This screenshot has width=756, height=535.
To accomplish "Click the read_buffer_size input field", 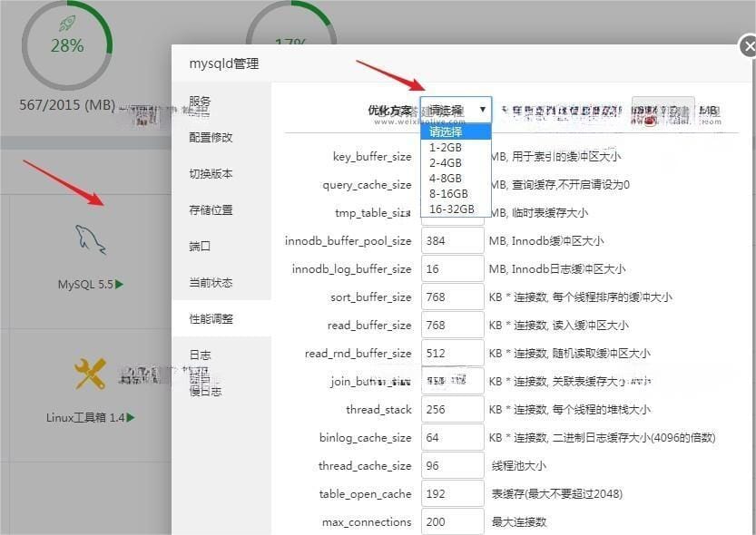I will pos(452,325).
